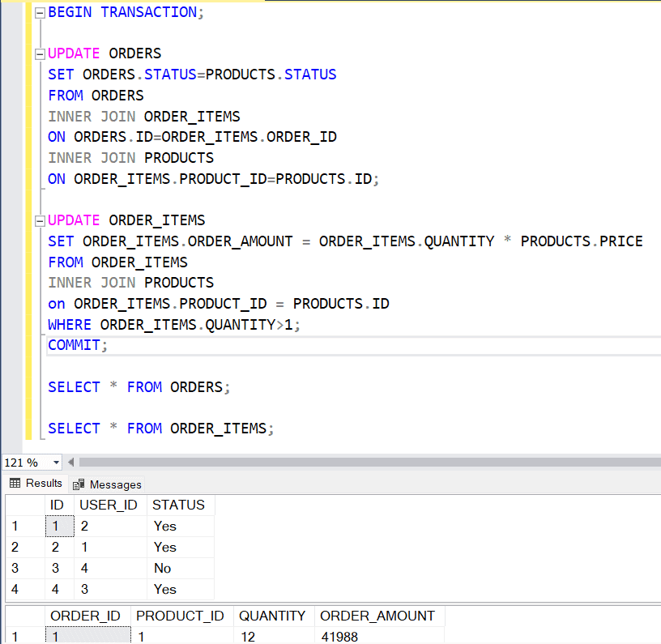Collapse the UPDATE ORDER_ITEMS code block
The height and width of the screenshot is (644, 661).
[39, 220]
